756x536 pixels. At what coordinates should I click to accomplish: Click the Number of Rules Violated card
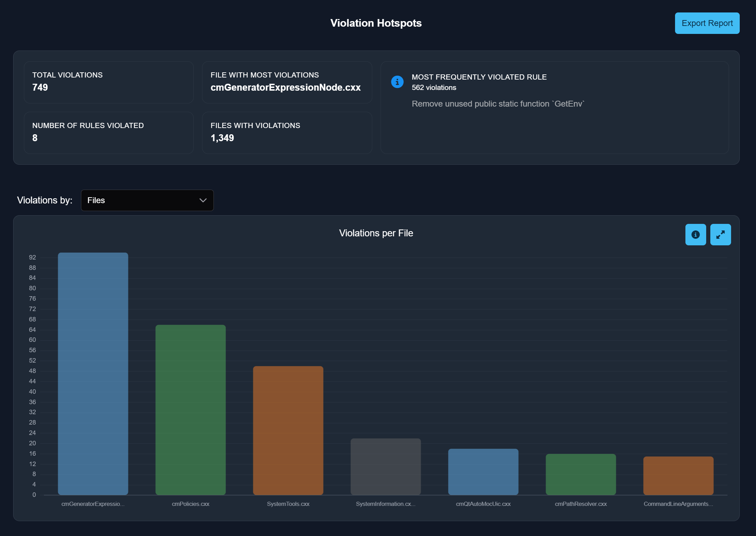click(x=109, y=133)
